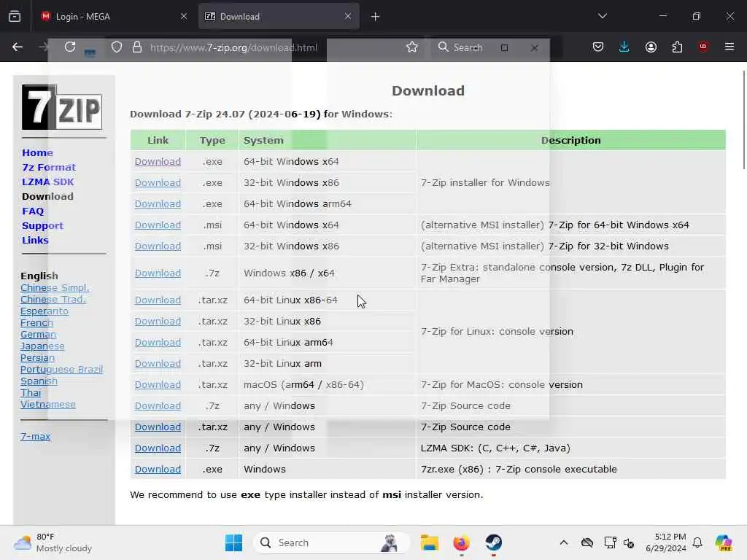Open Links in the sidebar menu
This screenshot has height=560, width=747.
point(35,241)
